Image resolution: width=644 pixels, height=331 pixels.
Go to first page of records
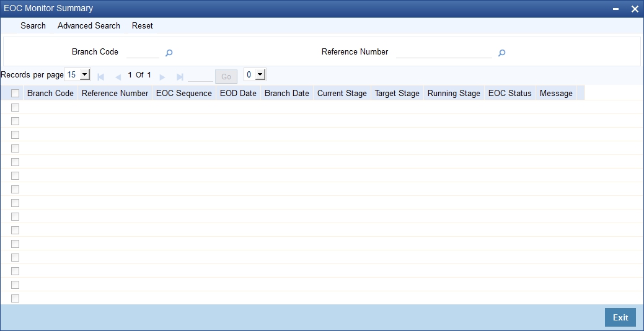pyautogui.click(x=100, y=77)
